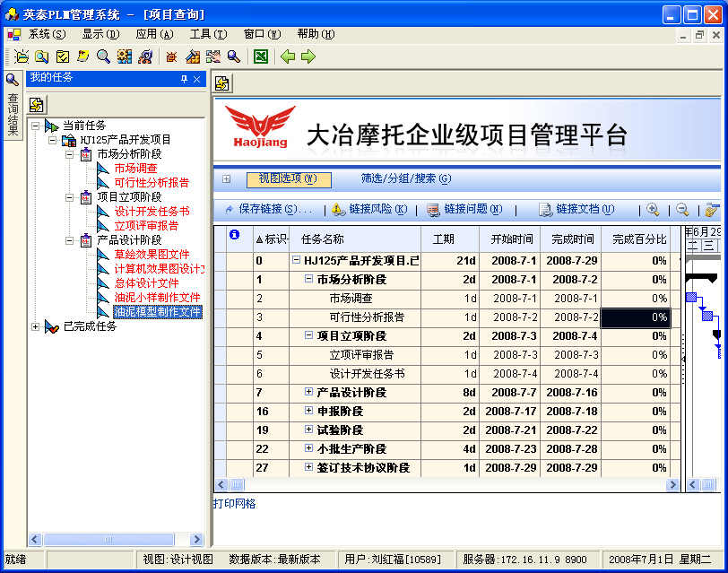Click refresh icon above project banner
This screenshot has height=573, width=728.
pos(222,83)
